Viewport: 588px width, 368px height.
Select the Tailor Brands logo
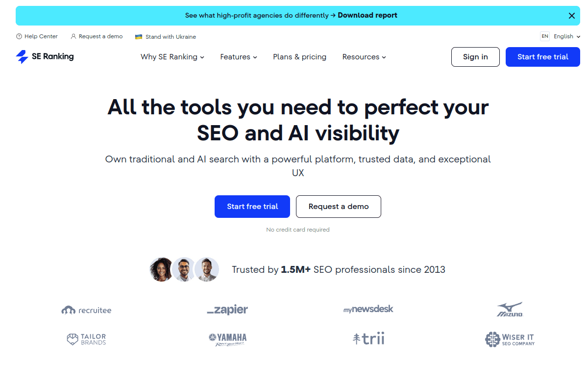(x=86, y=339)
